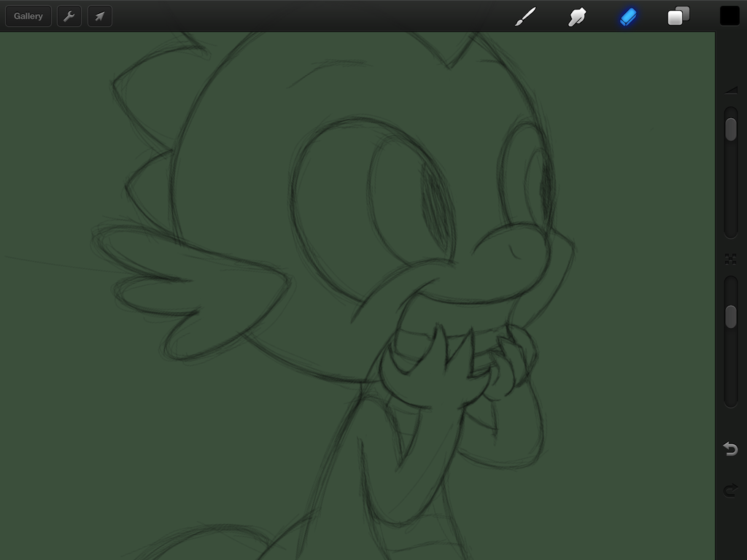Tap the highlighted blue Eraser tool
The width and height of the screenshot is (747, 560).
coord(628,16)
